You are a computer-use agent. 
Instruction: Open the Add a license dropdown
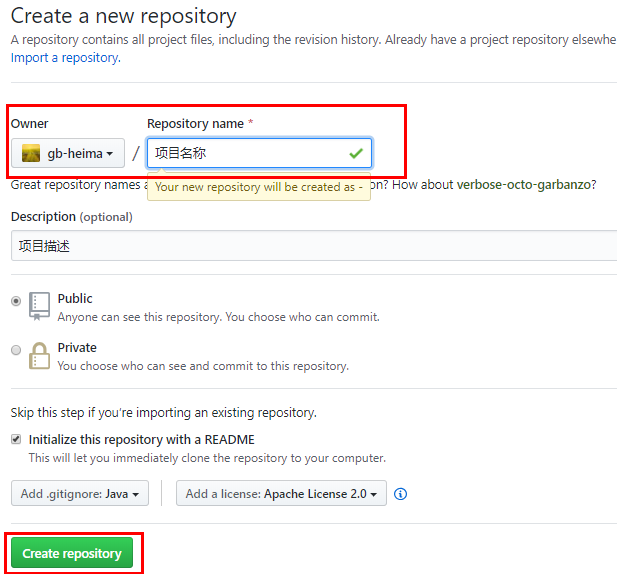click(x=281, y=493)
